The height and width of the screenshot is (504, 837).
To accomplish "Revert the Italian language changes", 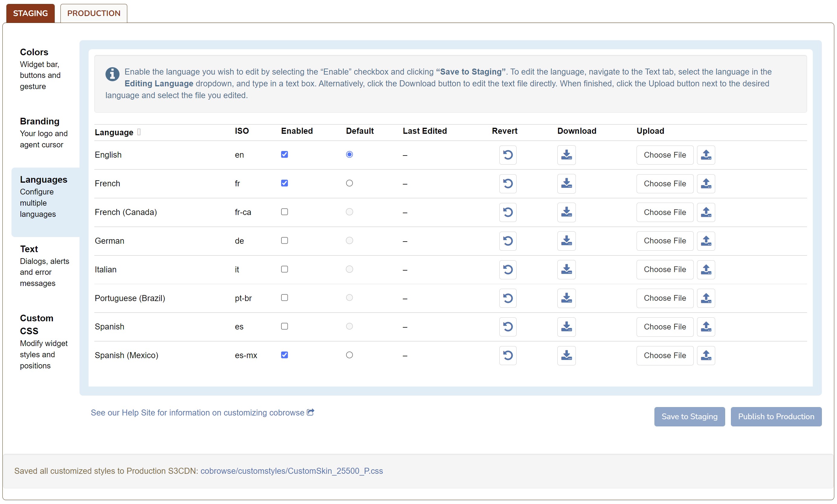I will click(x=508, y=269).
